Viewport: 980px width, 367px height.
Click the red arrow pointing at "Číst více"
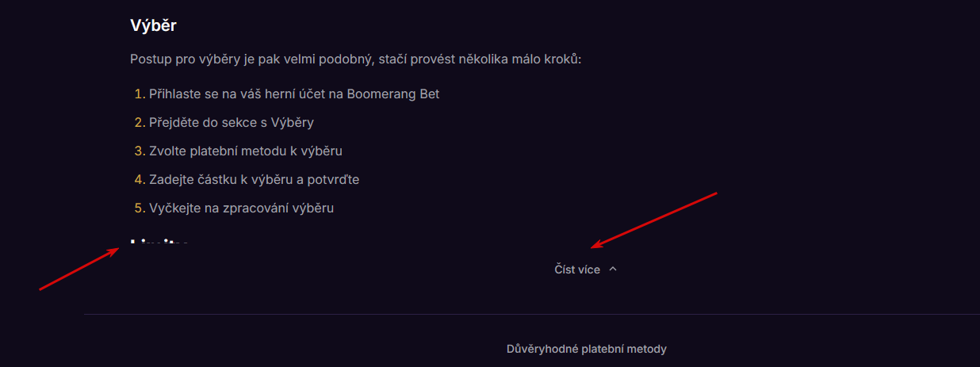pyautogui.click(x=655, y=219)
